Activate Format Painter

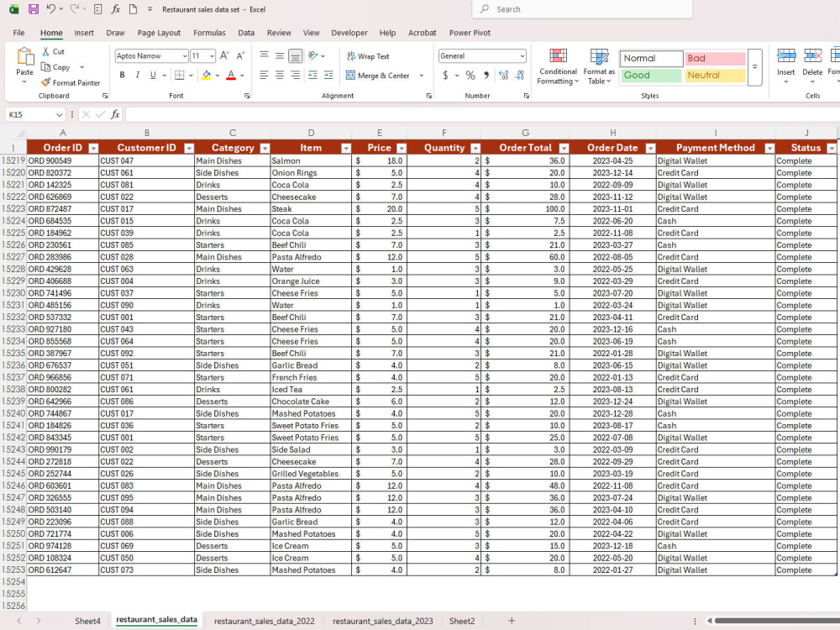coord(71,82)
